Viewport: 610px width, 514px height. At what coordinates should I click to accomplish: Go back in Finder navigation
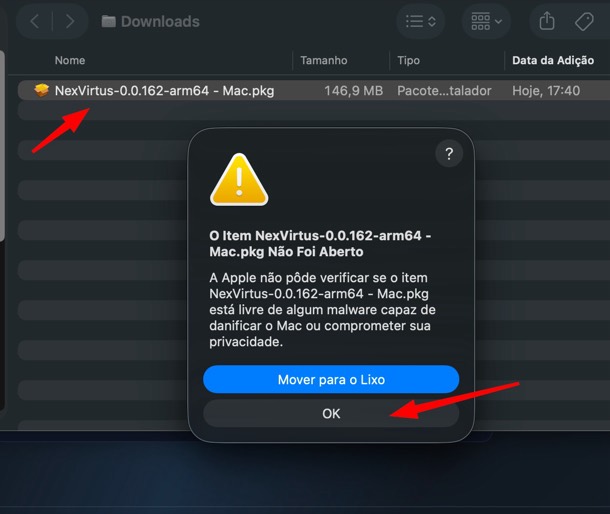[35, 21]
